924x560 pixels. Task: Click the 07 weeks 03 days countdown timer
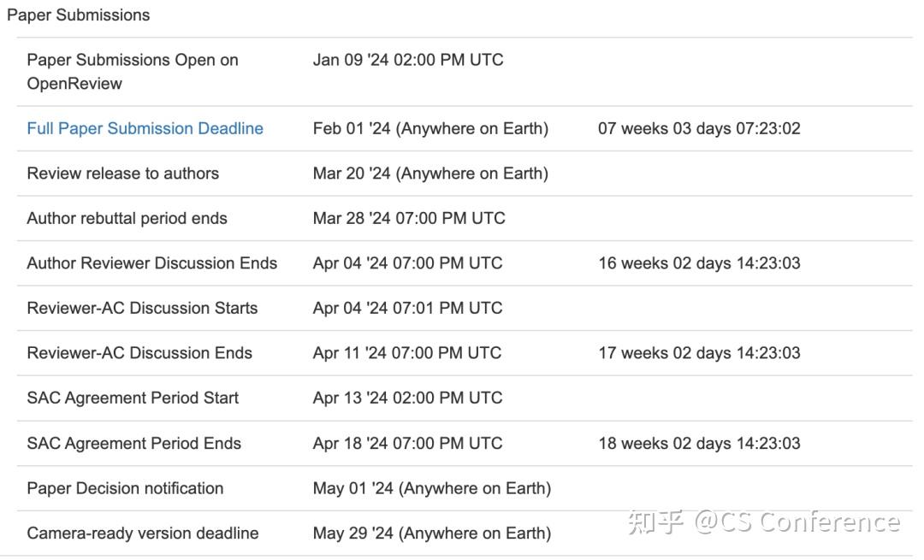tap(699, 128)
